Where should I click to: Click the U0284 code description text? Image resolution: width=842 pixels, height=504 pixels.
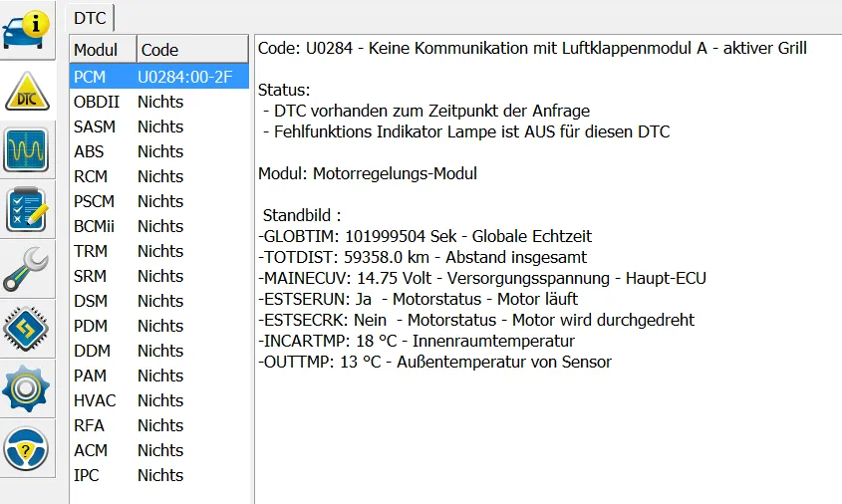point(532,48)
